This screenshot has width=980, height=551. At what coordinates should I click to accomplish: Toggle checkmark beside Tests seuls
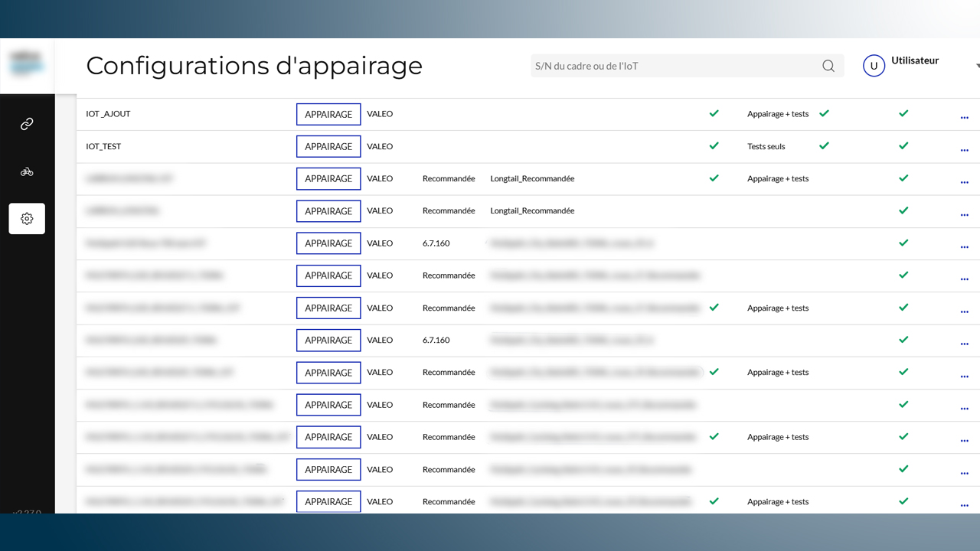pos(824,145)
